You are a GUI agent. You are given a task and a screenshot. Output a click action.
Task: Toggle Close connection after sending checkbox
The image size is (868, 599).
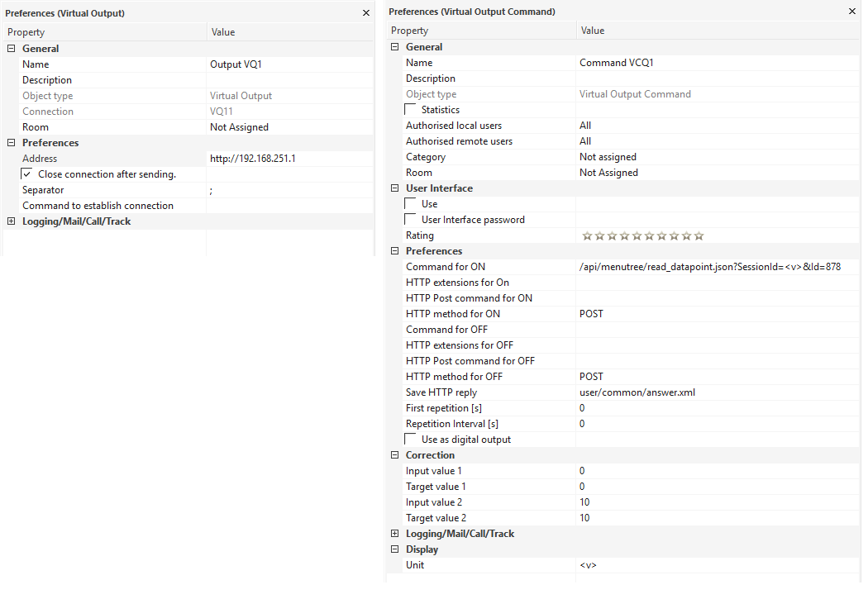click(x=27, y=174)
